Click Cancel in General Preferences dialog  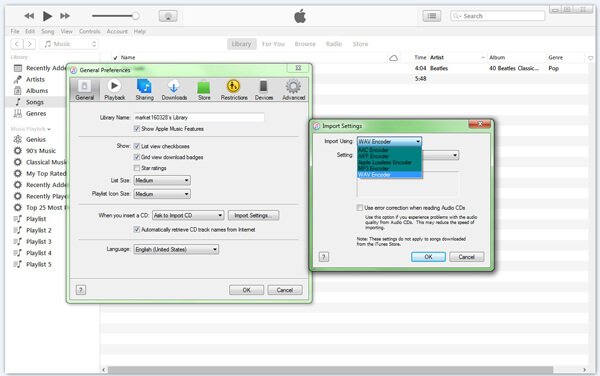pyautogui.click(x=285, y=290)
